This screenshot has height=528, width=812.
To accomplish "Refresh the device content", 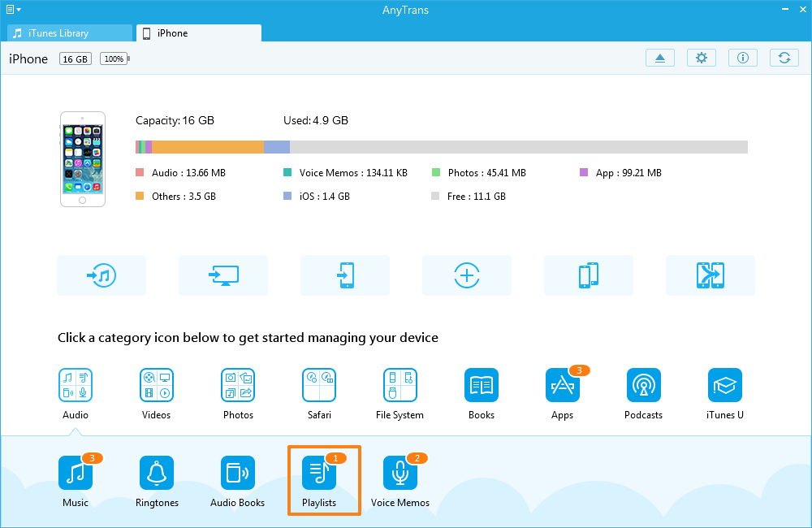I will click(x=784, y=58).
